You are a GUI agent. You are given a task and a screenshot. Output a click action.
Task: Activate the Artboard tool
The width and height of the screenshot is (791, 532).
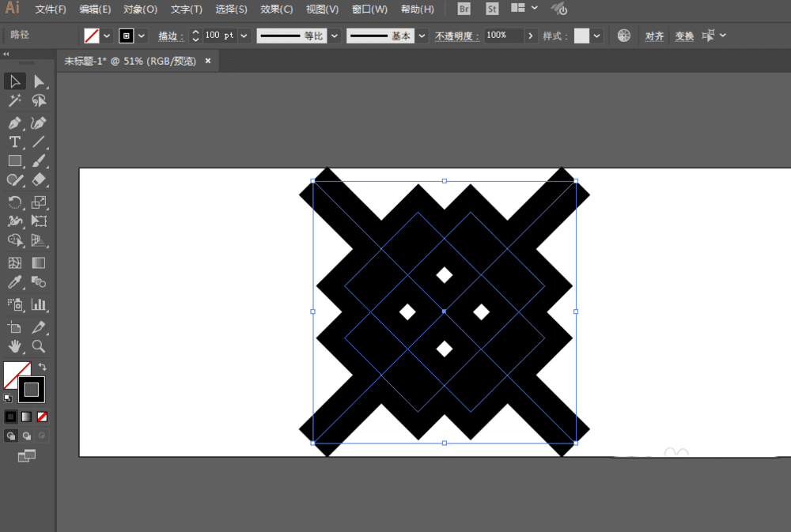(14, 326)
